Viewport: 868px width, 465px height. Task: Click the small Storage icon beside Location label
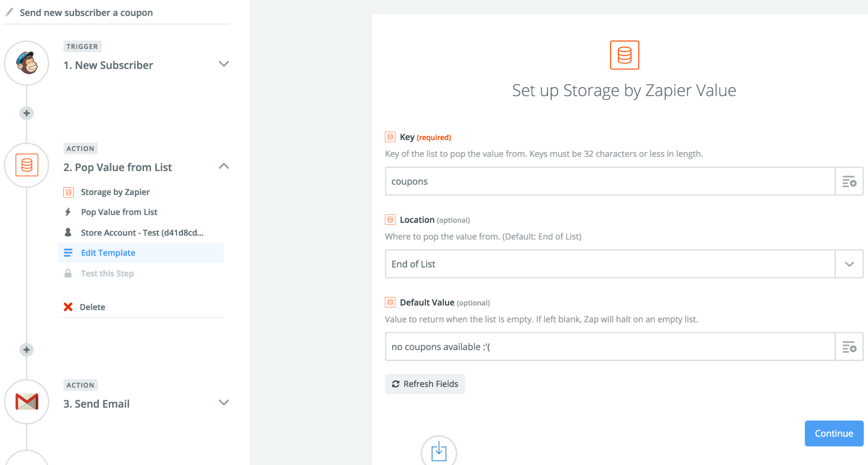(390, 219)
